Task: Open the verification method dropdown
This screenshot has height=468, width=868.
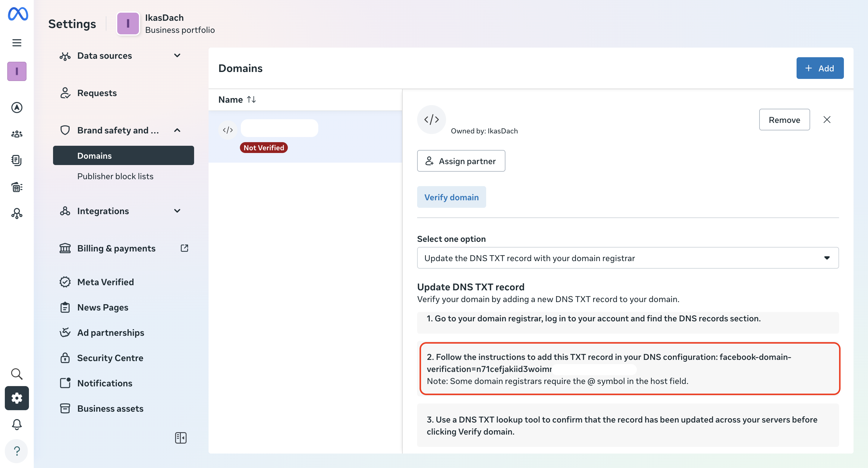Action: 628,258
